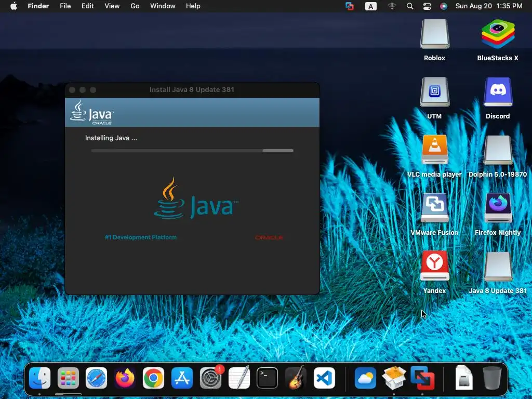Viewport: 532px width, 399px height.
Task: Launch Visual Studio Code from the dock
Action: (324, 378)
